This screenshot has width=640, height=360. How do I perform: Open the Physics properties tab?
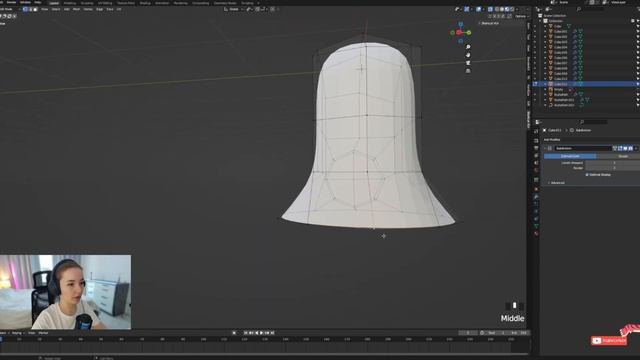(536, 211)
